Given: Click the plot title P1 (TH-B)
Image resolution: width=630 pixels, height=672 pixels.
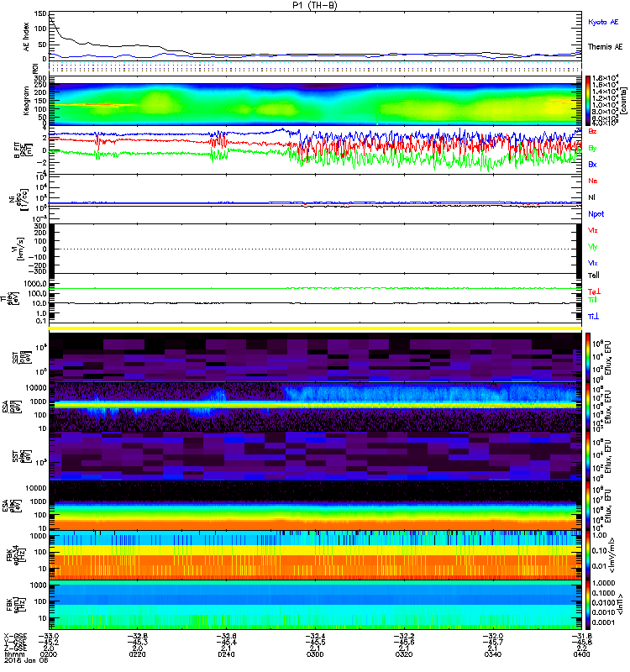Looking at the screenshot, I should point(315,5).
